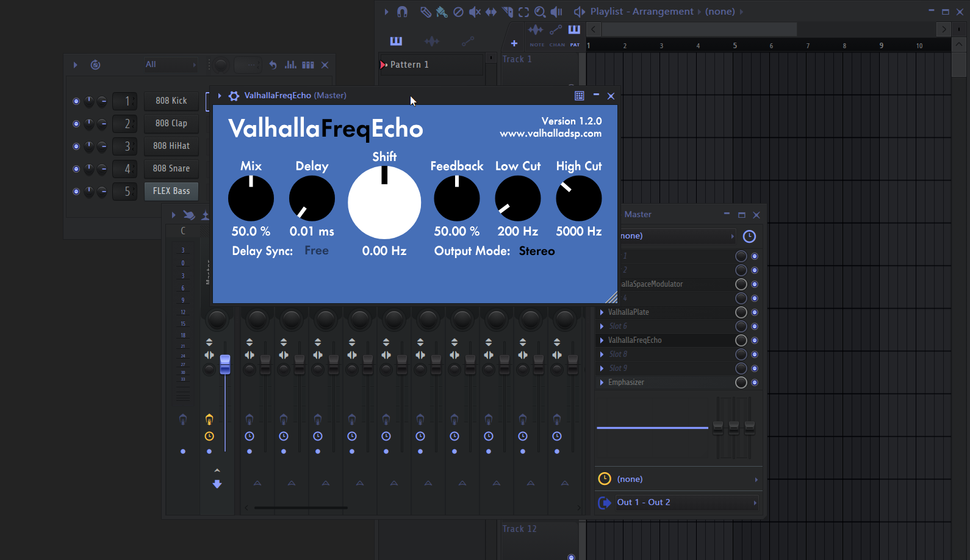This screenshot has width=970, height=560.
Task: Add a new track with the plus icon
Action: point(514,43)
